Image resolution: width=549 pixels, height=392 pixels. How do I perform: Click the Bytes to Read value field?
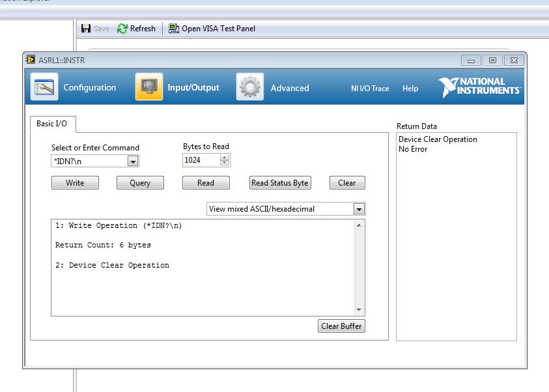coord(202,160)
